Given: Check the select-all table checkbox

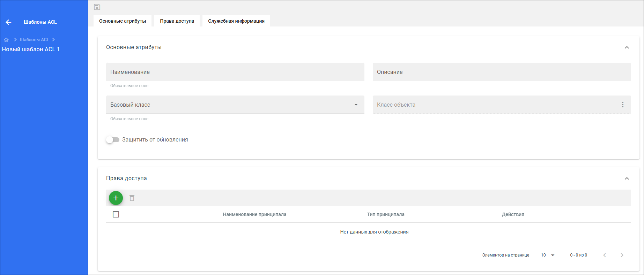Looking at the screenshot, I should coord(116,214).
